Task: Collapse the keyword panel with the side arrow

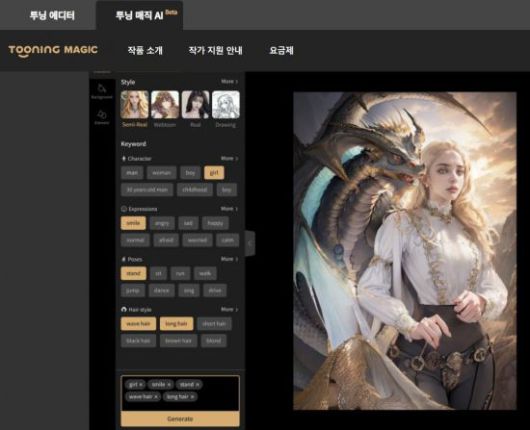Action: (250, 243)
